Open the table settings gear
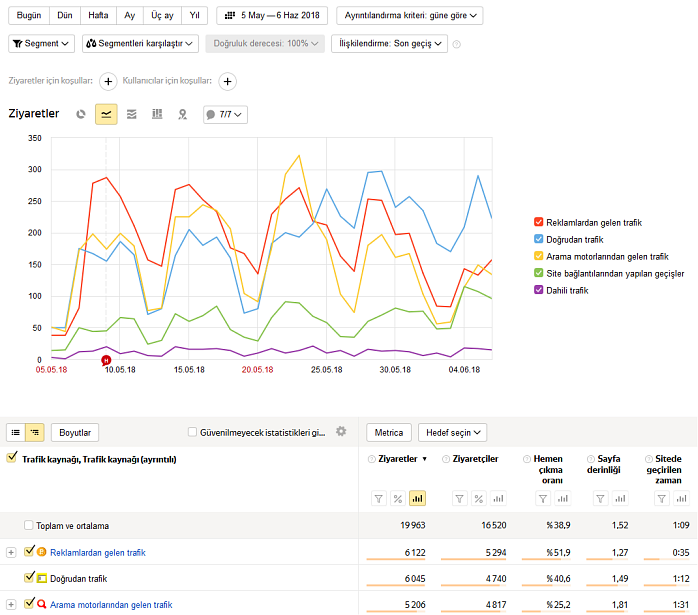 pos(341,431)
